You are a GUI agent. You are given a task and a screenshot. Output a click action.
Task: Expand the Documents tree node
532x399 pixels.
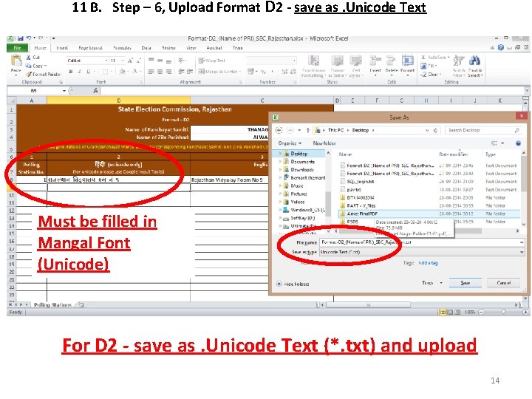point(280,162)
